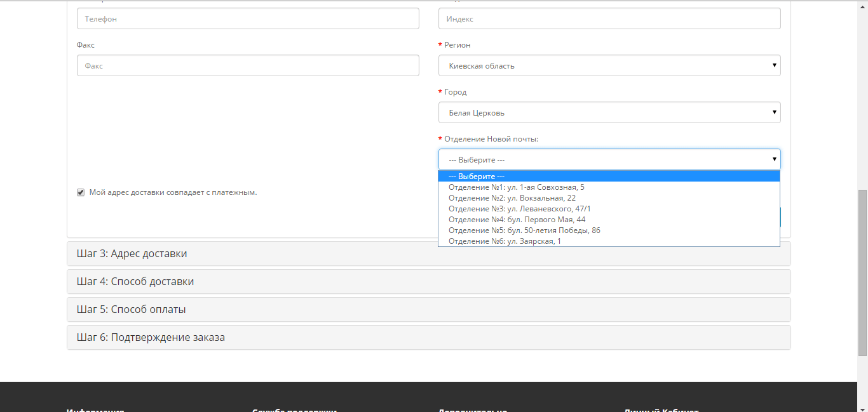Click the page vertical scrollbar thumb
The width and height of the screenshot is (868, 412).
pyautogui.click(x=862, y=273)
